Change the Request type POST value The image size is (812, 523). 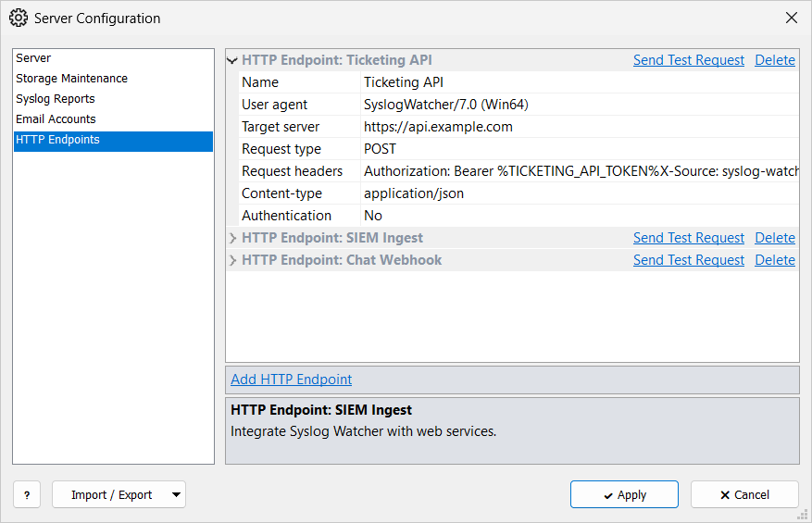pos(580,149)
